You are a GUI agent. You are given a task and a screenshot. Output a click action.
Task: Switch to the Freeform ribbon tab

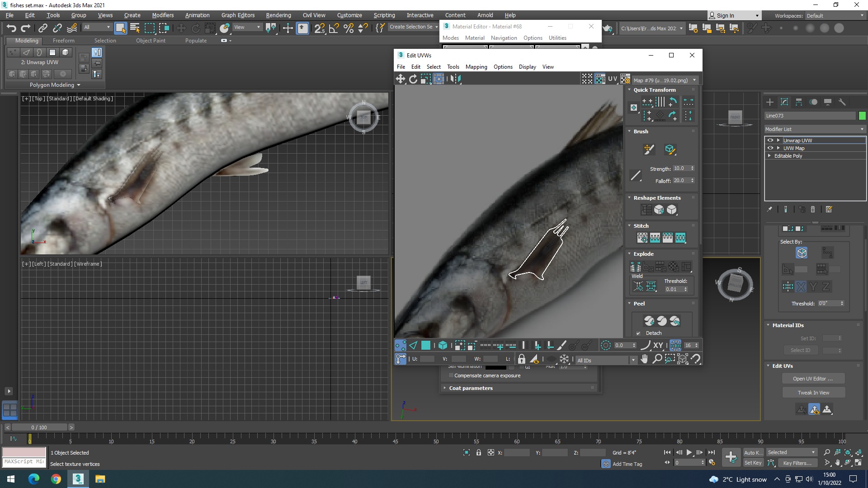[x=63, y=41]
